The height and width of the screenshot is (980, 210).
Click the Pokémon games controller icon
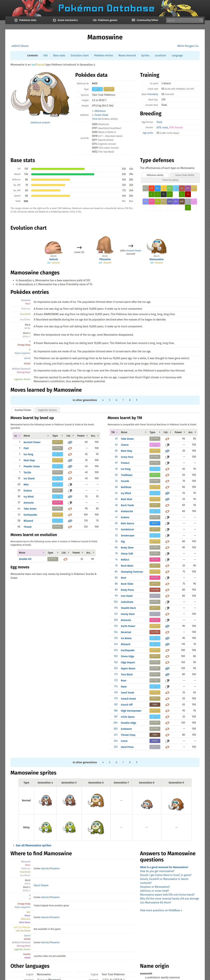(x=95, y=20)
